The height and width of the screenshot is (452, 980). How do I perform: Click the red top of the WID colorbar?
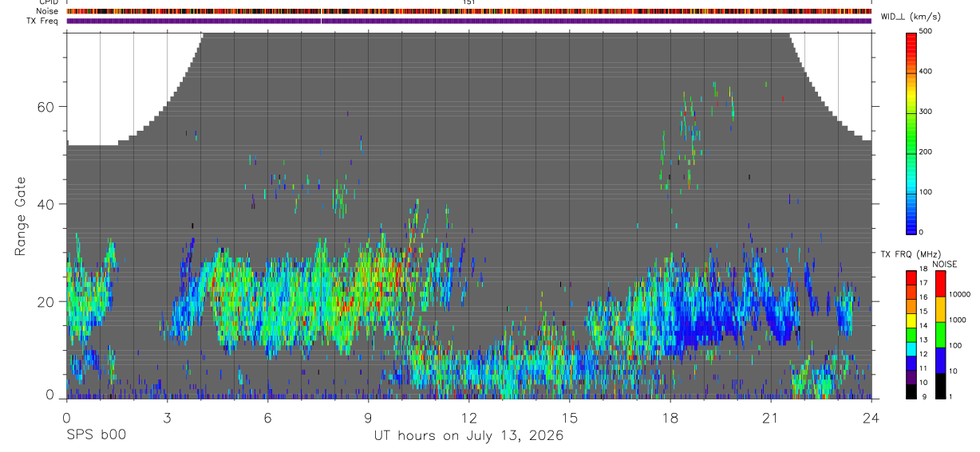tap(911, 37)
